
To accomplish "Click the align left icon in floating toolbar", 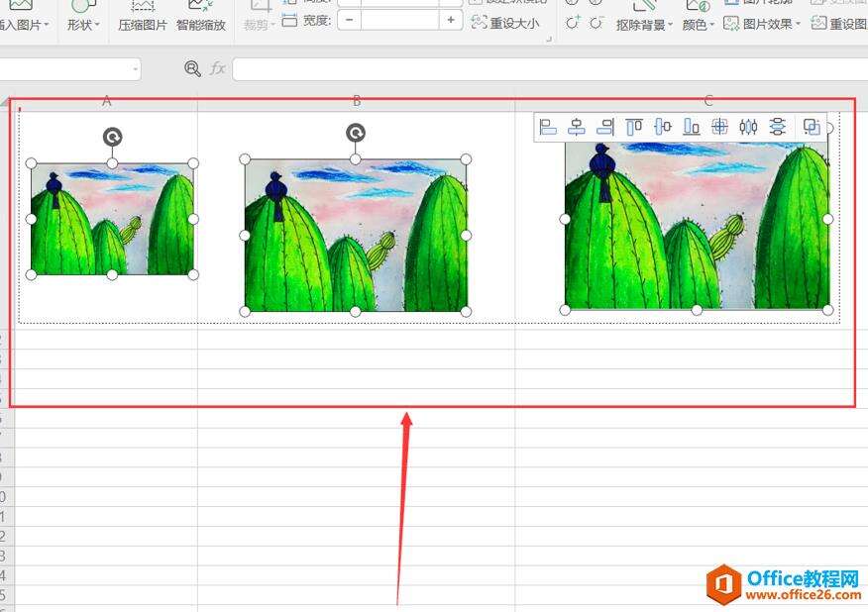I will (x=548, y=127).
